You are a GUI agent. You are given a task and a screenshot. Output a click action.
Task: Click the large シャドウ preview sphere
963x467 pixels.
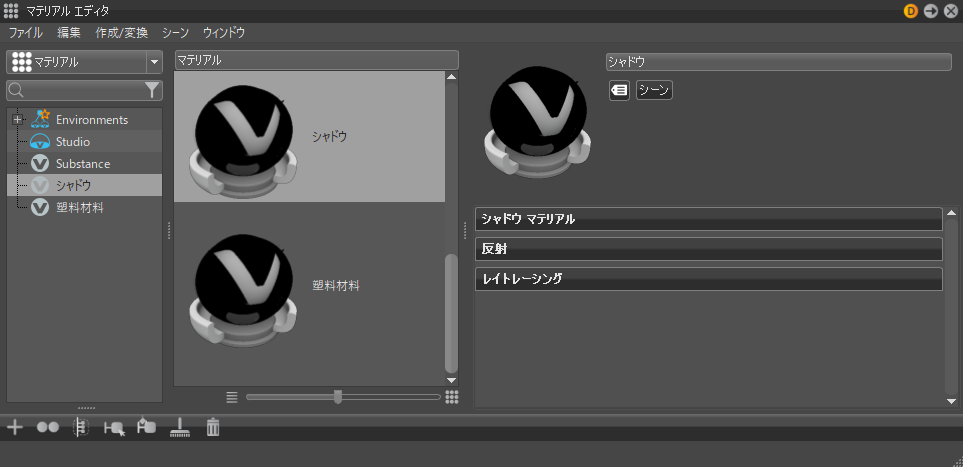pos(537,122)
